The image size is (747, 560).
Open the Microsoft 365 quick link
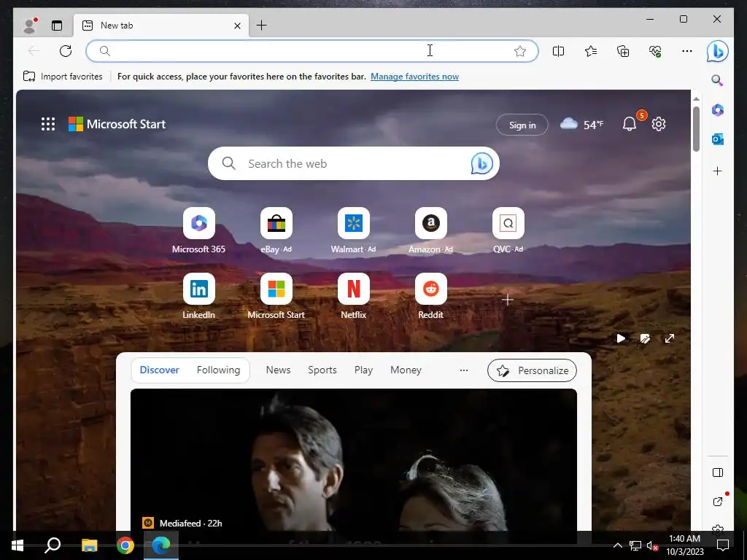tap(198, 231)
